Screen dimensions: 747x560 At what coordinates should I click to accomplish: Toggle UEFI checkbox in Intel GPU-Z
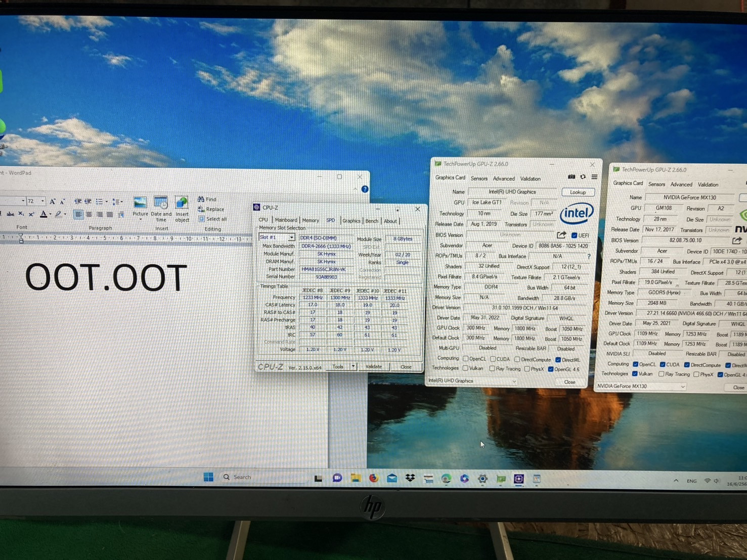tap(574, 236)
